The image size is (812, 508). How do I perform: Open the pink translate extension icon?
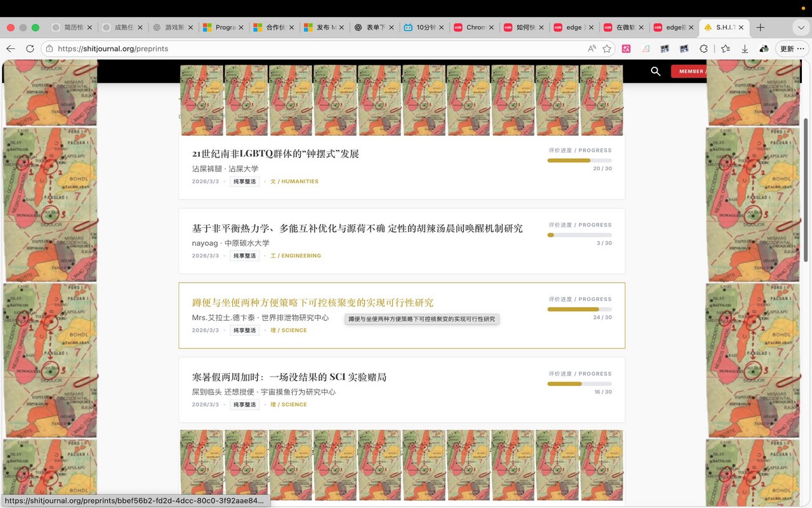click(626, 48)
